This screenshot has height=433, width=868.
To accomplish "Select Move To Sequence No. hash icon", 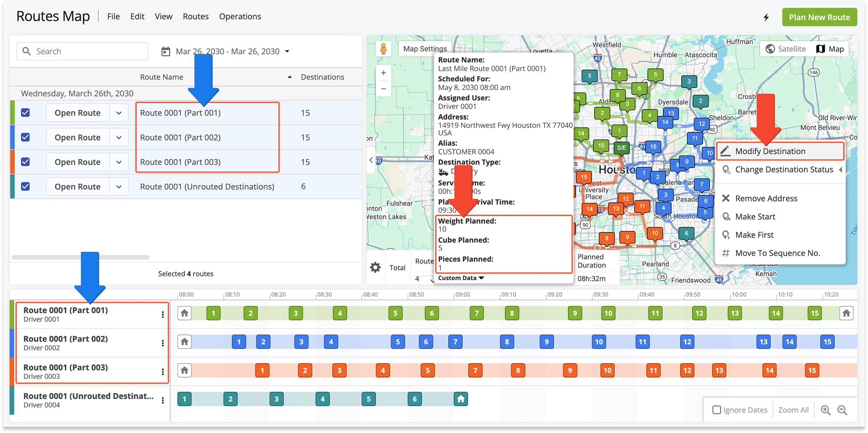I will 726,253.
